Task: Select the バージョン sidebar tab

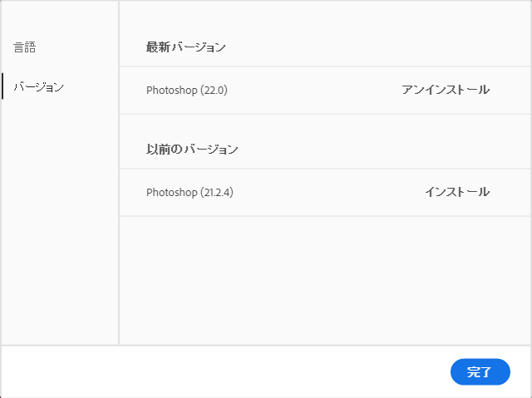Action: coord(39,87)
